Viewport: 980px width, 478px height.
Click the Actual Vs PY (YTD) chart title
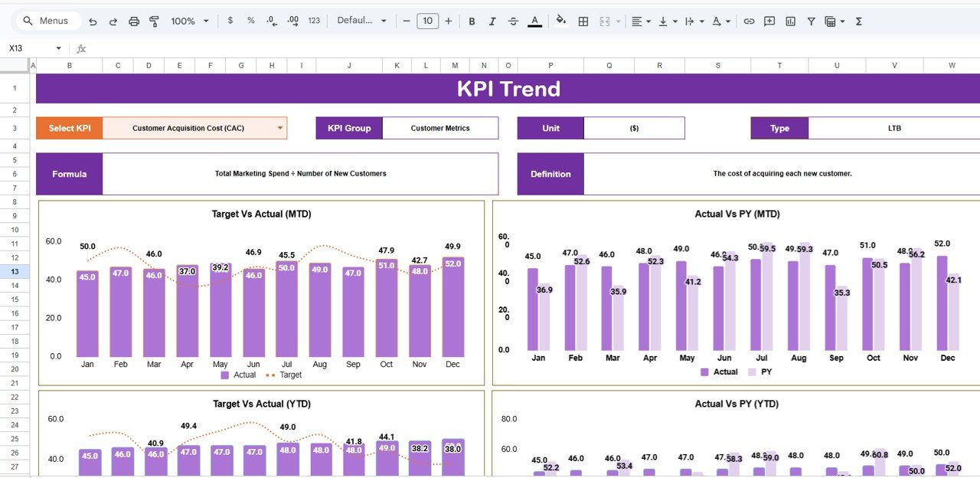coord(737,404)
